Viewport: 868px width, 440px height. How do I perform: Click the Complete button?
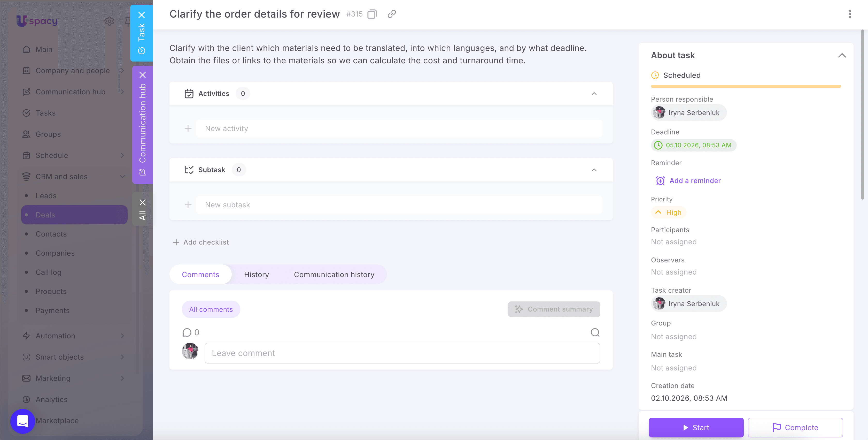point(795,428)
